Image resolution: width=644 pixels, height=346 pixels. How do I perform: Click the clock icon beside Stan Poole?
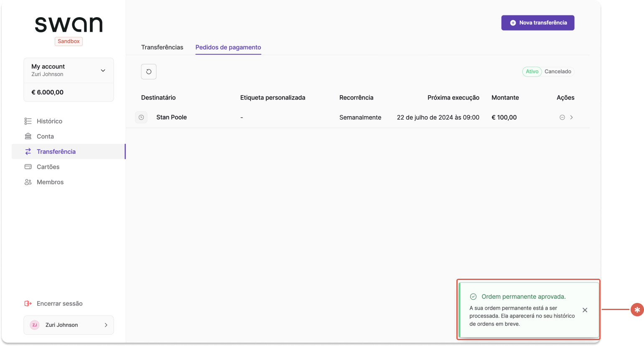141,117
